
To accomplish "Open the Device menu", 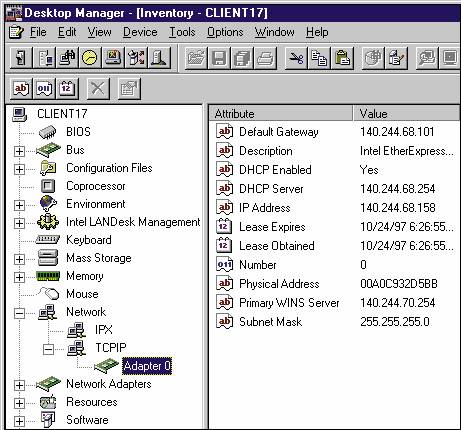I will [140, 32].
